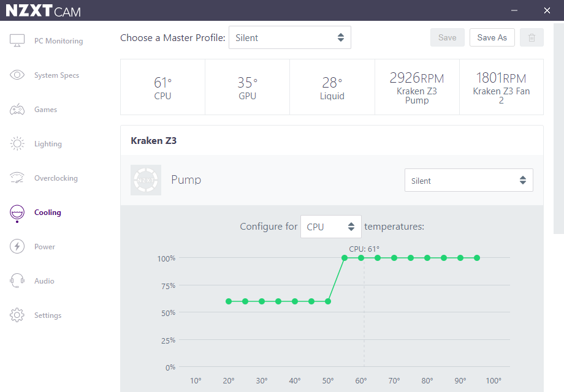This screenshot has width=564, height=392.
Task: Open the Configure for CPU dropdown
Action: point(331,227)
